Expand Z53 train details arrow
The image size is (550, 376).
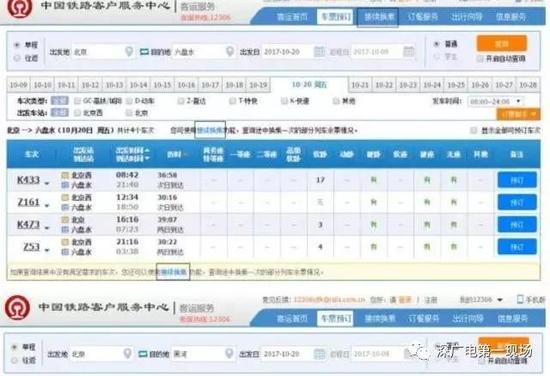click(47, 250)
